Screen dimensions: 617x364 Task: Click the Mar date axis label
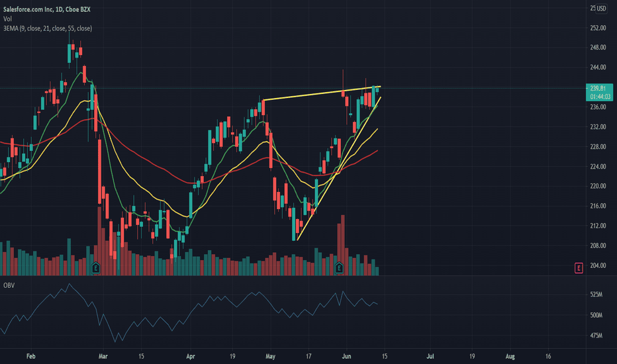point(103,357)
